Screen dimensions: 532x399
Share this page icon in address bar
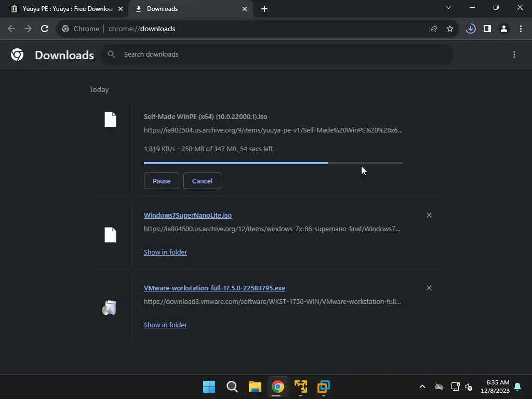tap(433, 29)
